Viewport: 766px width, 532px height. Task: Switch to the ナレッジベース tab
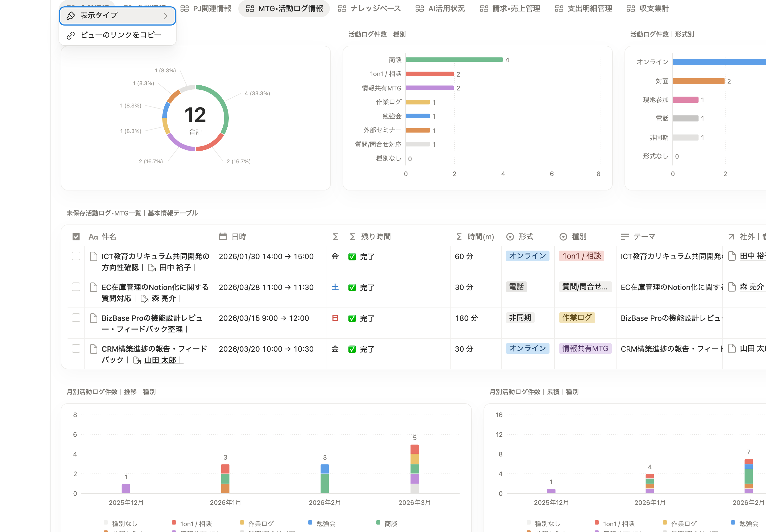(369, 8)
